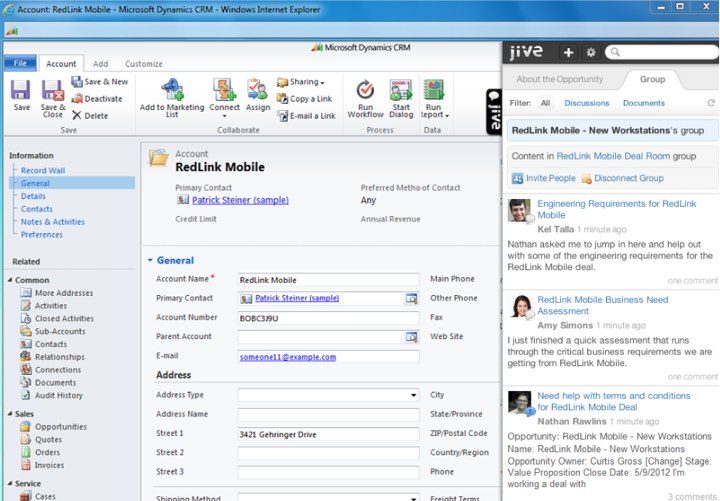Screen dimensions: 720x501
Task: Open Engineering Requirements for RedLink Mobile post
Action: (617, 209)
